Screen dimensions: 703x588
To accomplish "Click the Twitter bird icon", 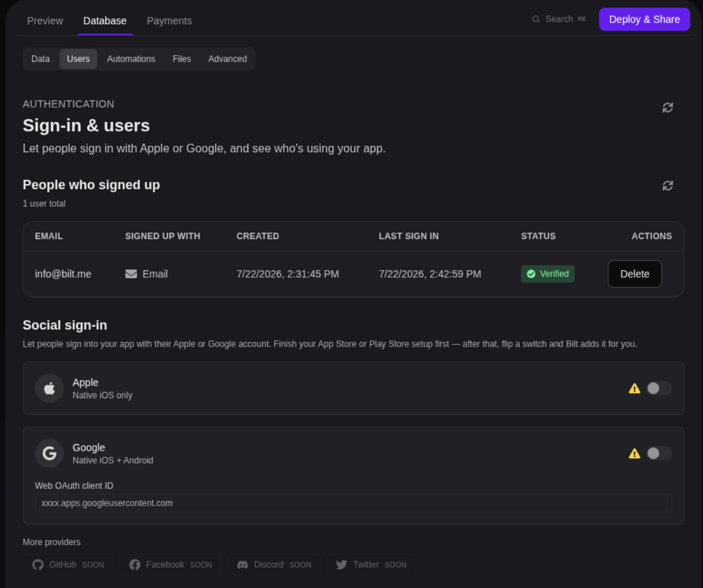I will (x=341, y=565).
